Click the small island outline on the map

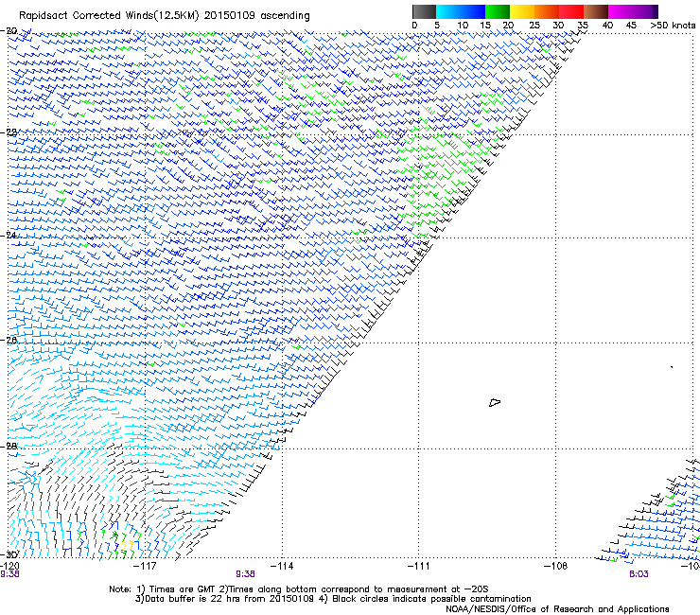(495, 402)
